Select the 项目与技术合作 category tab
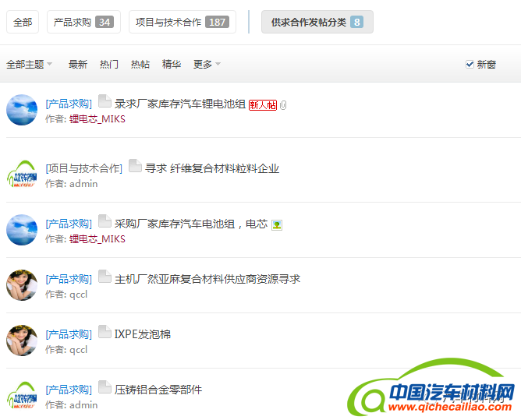 click(182, 23)
